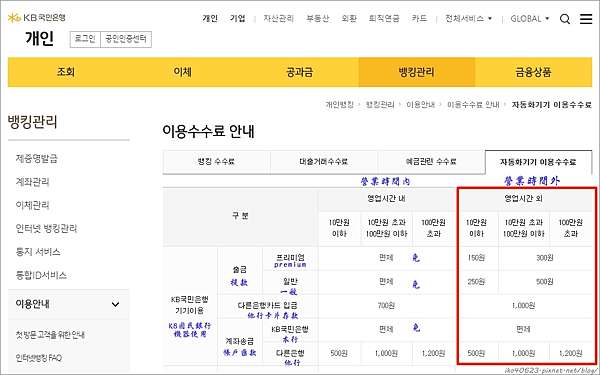Open 이체관리 in the sidebar
This screenshot has width=600, height=375.
coord(32,205)
